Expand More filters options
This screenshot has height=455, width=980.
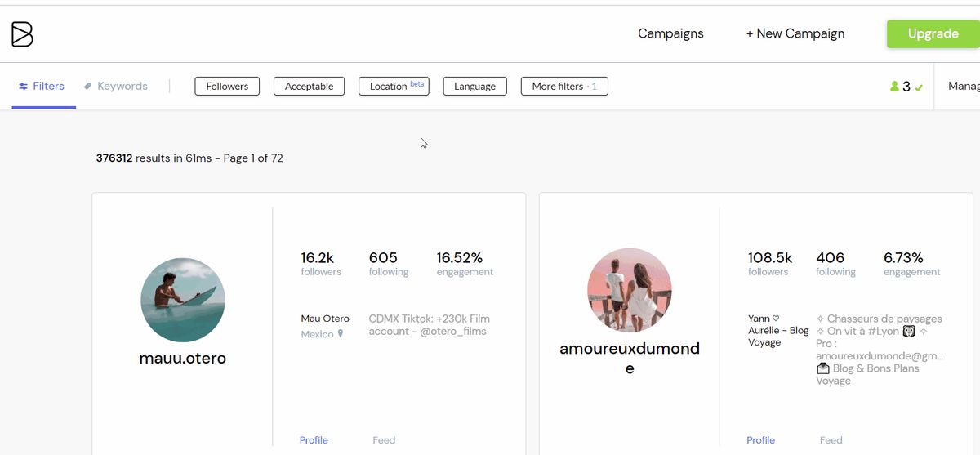point(563,87)
